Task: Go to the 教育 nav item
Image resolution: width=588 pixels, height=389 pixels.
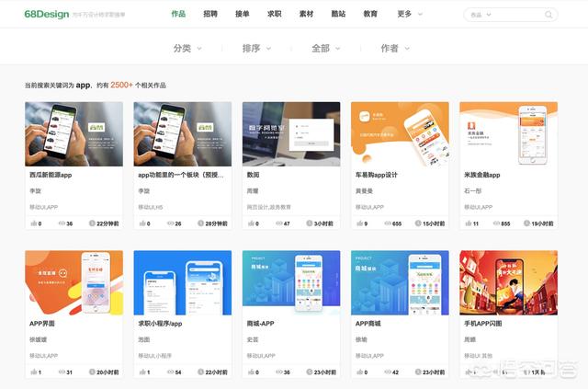Action: pyautogui.click(x=370, y=14)
